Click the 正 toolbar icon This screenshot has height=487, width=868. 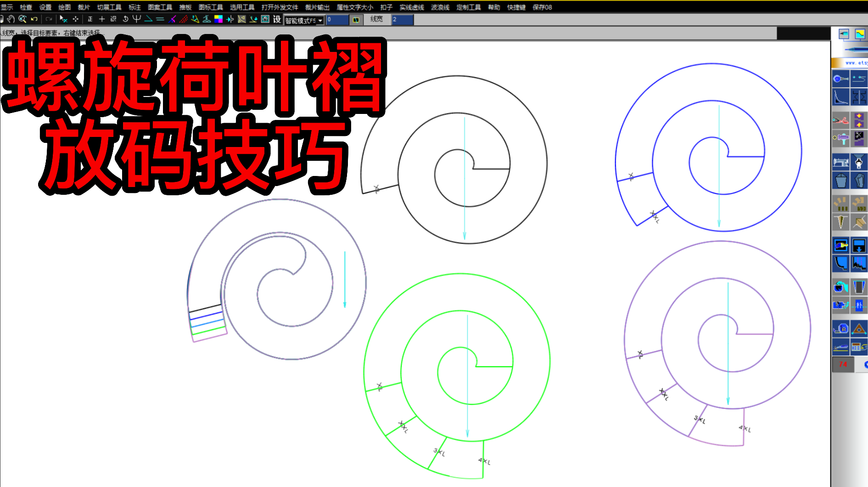tap(90, 19)
